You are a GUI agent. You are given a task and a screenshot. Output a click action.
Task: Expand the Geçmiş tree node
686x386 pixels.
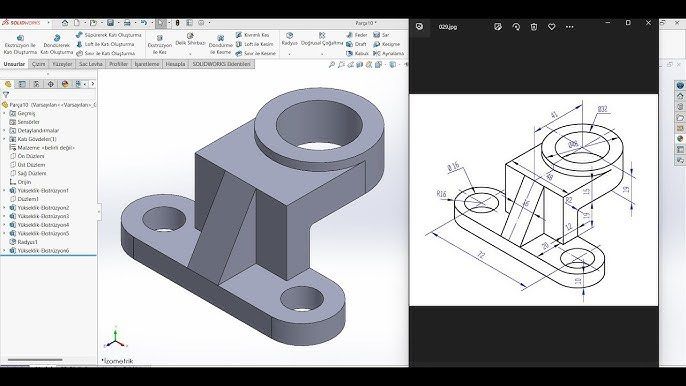tap(4, 113)
